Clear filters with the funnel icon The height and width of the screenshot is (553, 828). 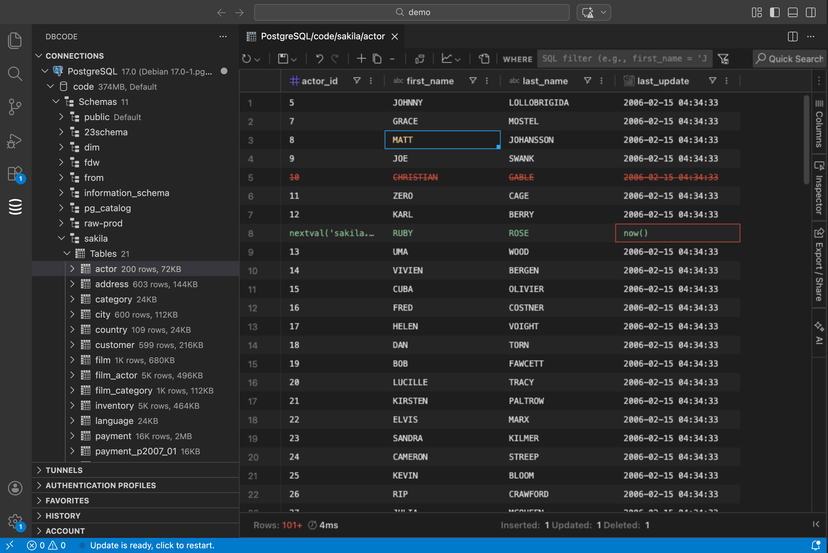pos(723,59)
